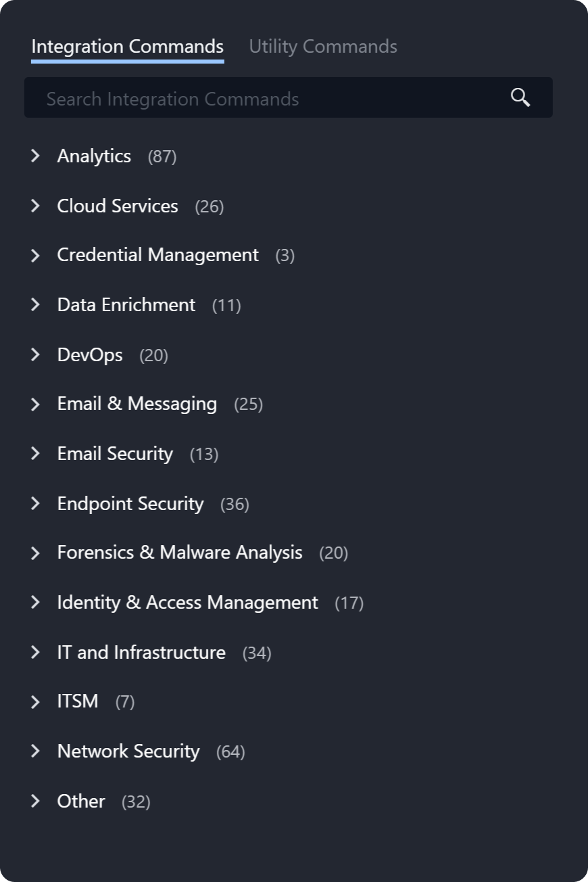Open the Forensics & Malware Analysis label
The height and width of the screenshot is (882, 588).
(x=180, y=553)
